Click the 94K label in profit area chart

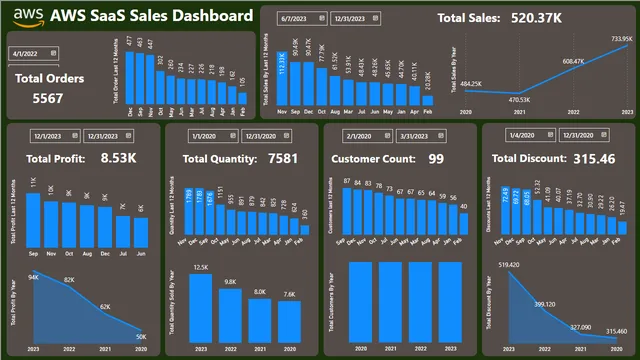click(33, 277)
